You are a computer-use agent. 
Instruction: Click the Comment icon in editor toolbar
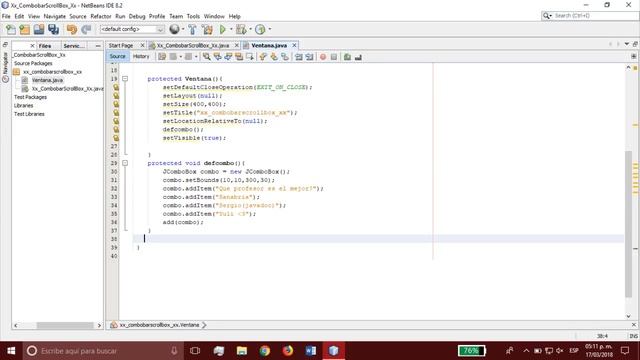coord(347,57)
